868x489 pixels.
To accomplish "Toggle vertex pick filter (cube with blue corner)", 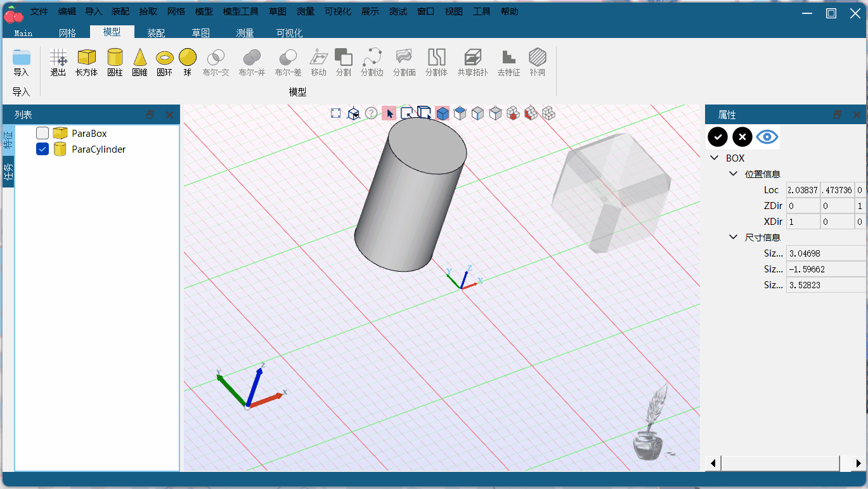I will pyautogui.click(x=496, y=113).
